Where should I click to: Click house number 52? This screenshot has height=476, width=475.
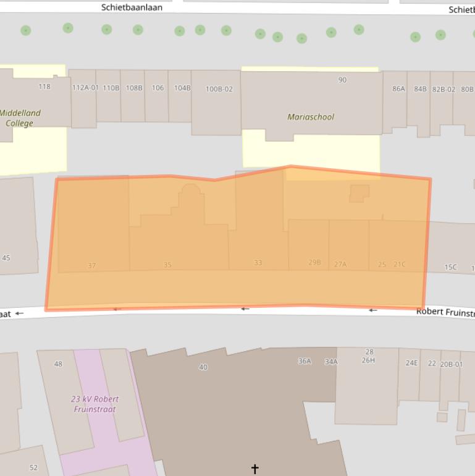[33, 468]
